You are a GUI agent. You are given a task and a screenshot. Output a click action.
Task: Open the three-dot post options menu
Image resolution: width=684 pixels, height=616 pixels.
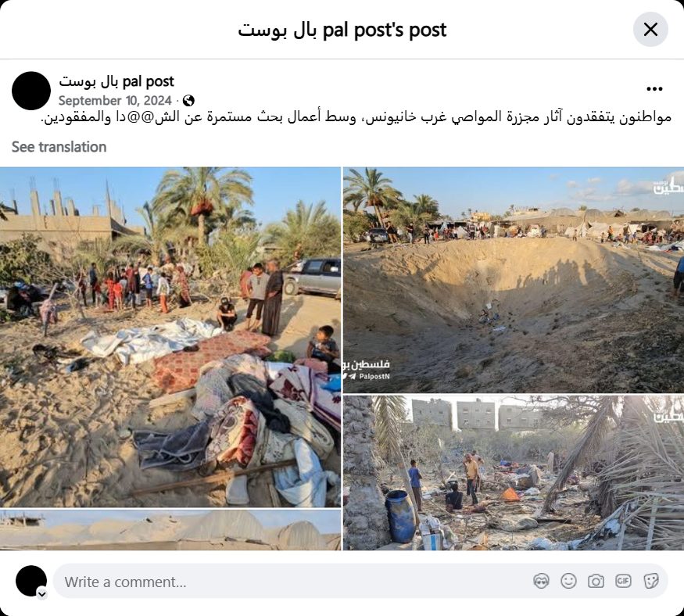(x=654, y=89)
